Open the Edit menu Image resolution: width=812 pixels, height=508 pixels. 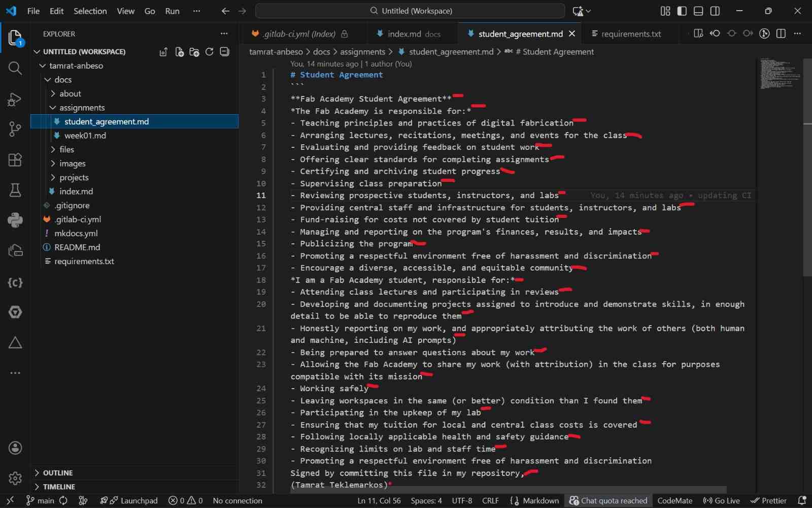56,11
